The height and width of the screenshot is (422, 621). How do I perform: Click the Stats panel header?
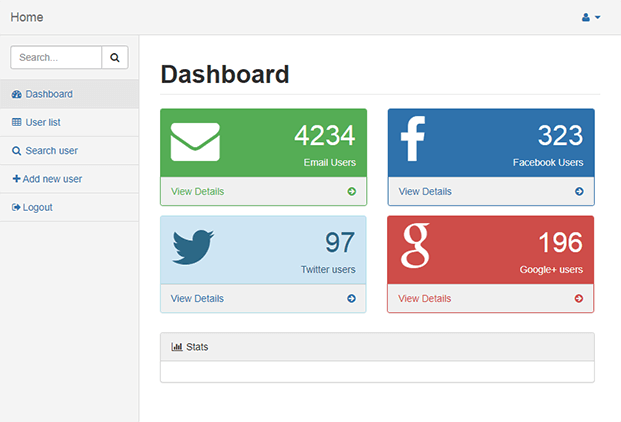click(377, 347)
